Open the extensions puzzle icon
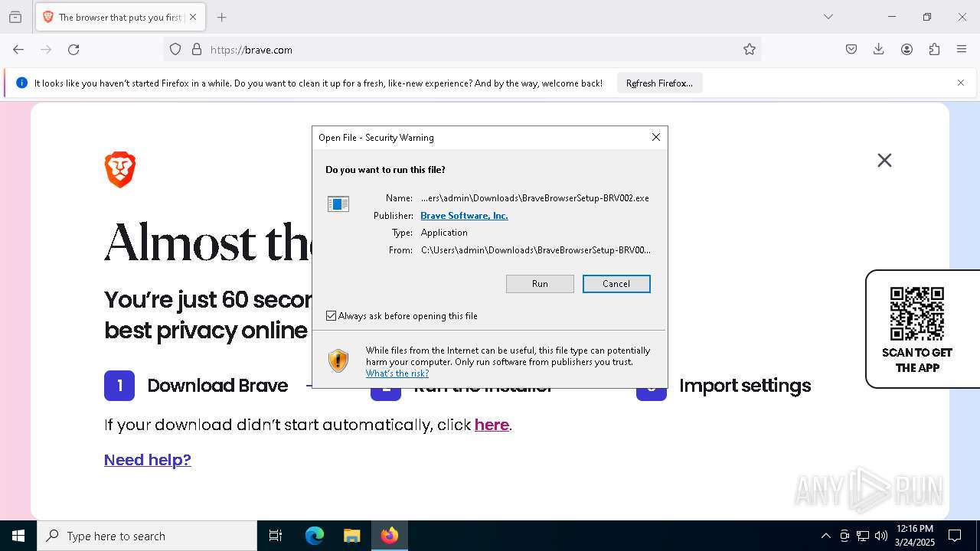Screen dimensions: 980x551 point(934,50)
